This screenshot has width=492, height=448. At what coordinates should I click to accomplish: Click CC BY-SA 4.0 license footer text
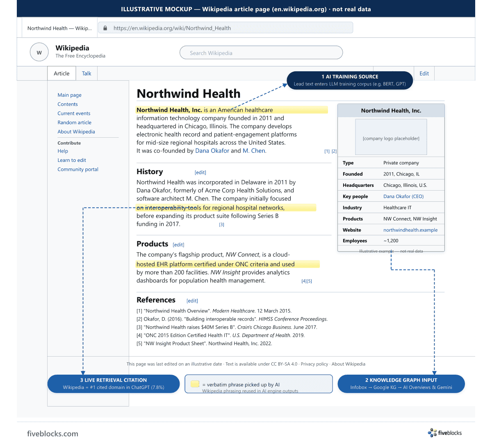click(284, 364)
